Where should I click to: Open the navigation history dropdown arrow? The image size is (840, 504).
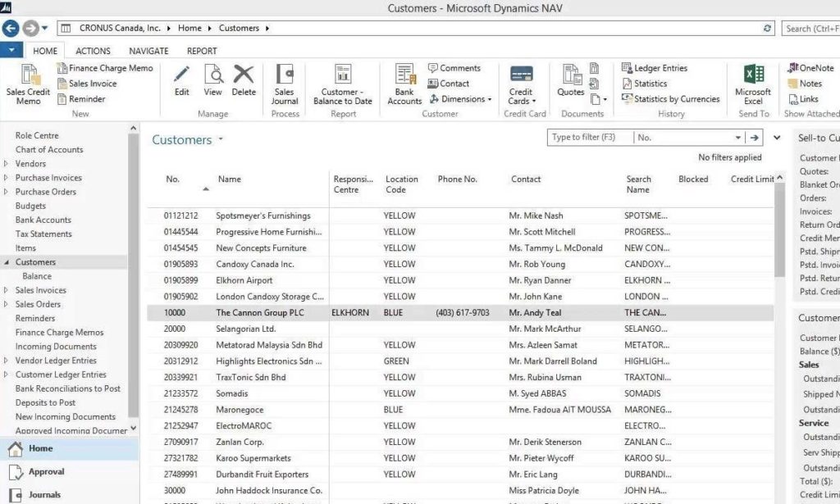44,29
